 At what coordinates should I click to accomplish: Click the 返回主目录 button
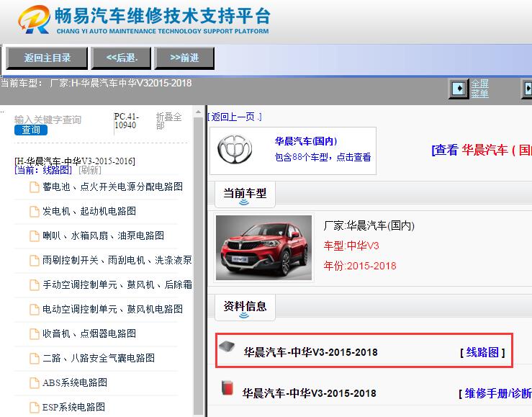click(x=48, y=58)
